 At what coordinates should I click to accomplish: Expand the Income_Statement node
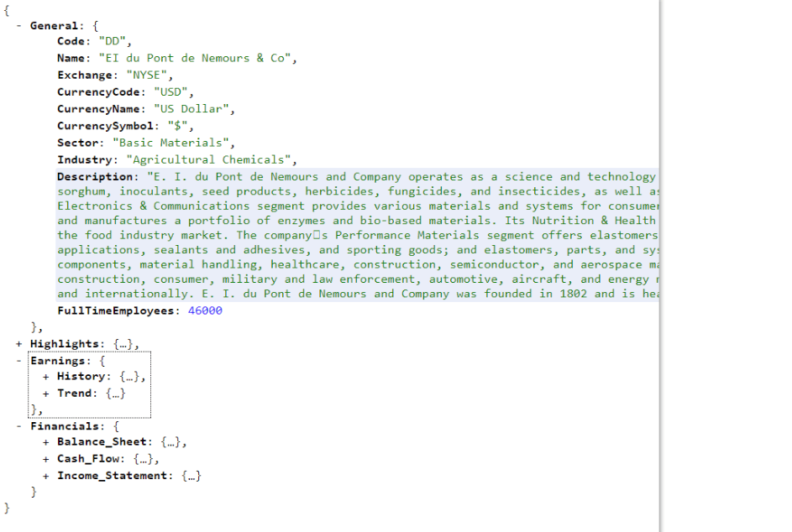coord(46,476)
